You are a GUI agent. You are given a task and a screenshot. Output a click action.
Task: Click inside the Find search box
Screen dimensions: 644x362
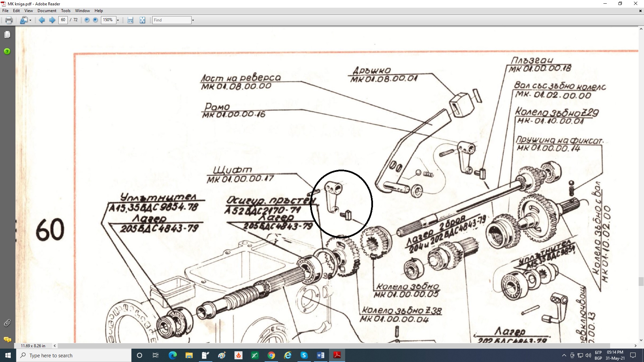[x=171, y=20]
